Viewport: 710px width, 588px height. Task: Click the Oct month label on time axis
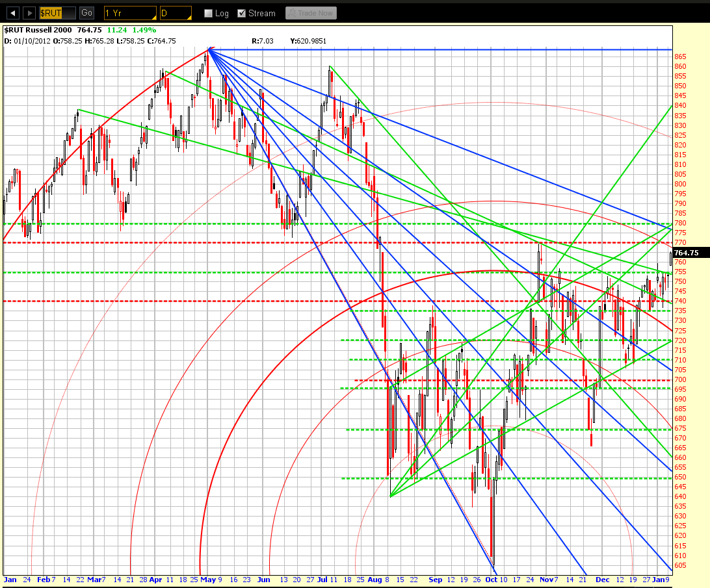[492, 580]
